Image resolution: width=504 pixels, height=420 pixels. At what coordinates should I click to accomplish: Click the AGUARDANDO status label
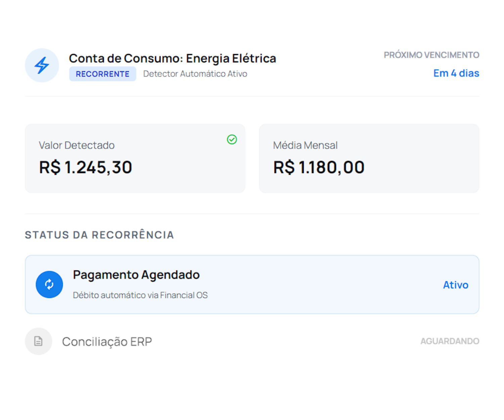[450, 341]
